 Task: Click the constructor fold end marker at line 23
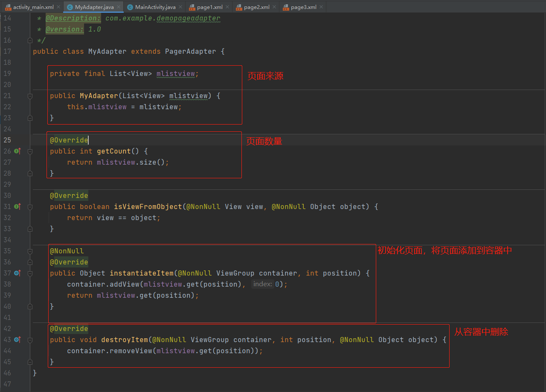[30, 118]
